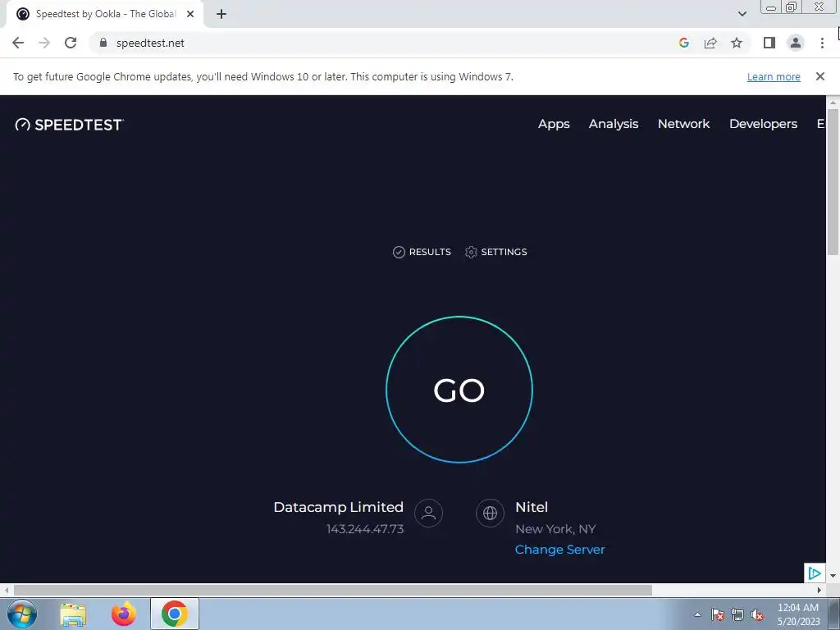Reload the speedtest.net page
The height and width of the screenshot is (630, 840).
(x=71, y=43)
